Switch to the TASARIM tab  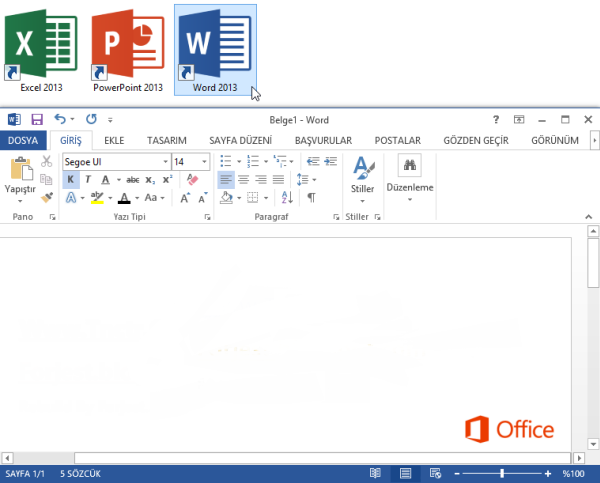click(167, 140)
